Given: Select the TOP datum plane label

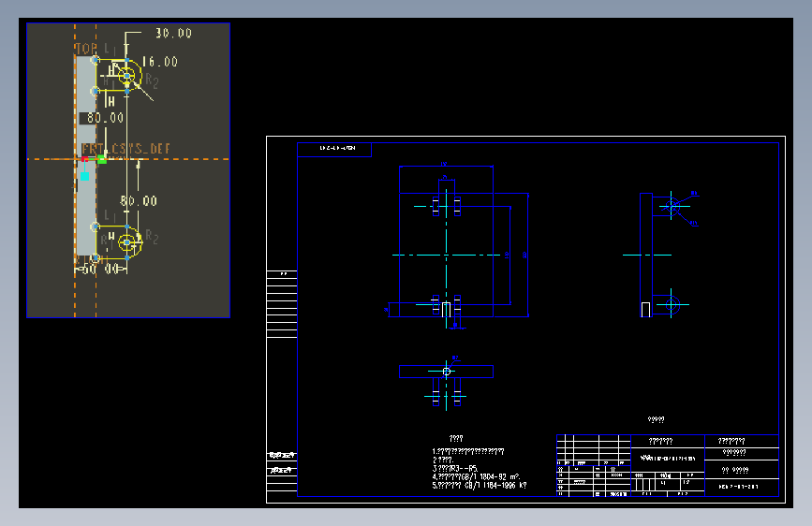Looking at the screenshot, I should [85, 49].
